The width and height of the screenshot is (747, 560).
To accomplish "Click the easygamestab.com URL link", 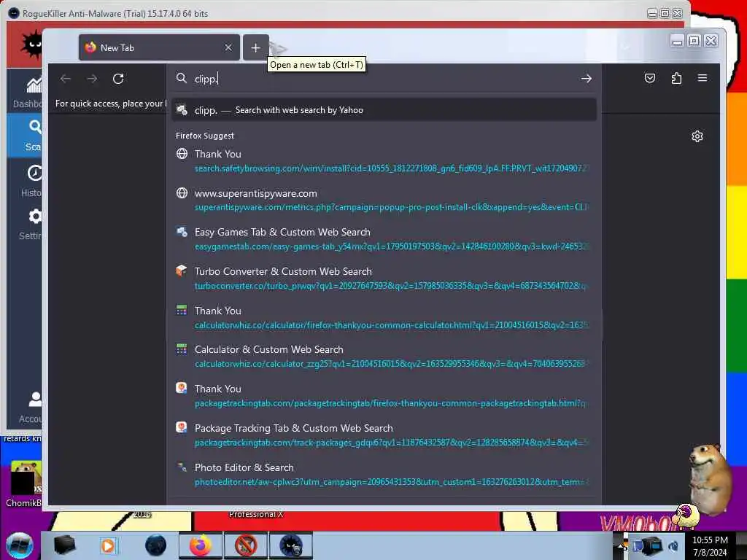I will point(391,246).
